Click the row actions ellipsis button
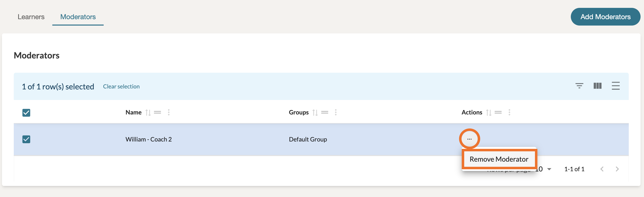The width and height of the screenshot is (644, 197). pyautogui.click(x=469, y=139)
